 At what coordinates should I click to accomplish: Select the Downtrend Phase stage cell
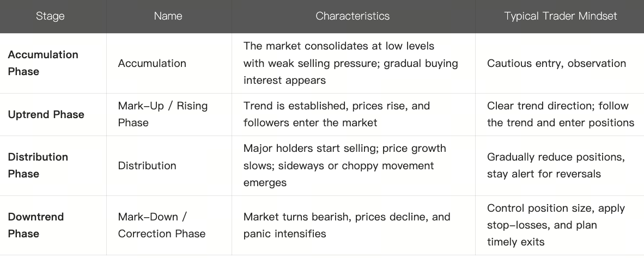pos(36,225)
